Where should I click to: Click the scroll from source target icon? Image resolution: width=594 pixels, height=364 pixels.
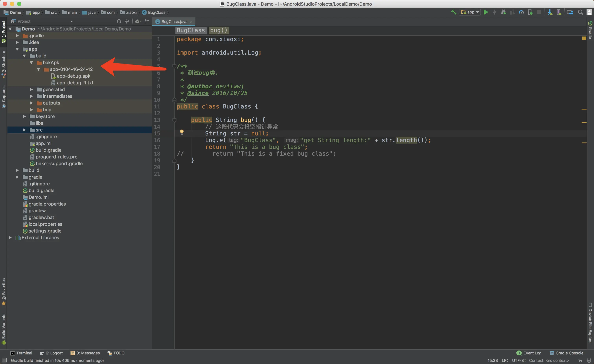[119, 21]
